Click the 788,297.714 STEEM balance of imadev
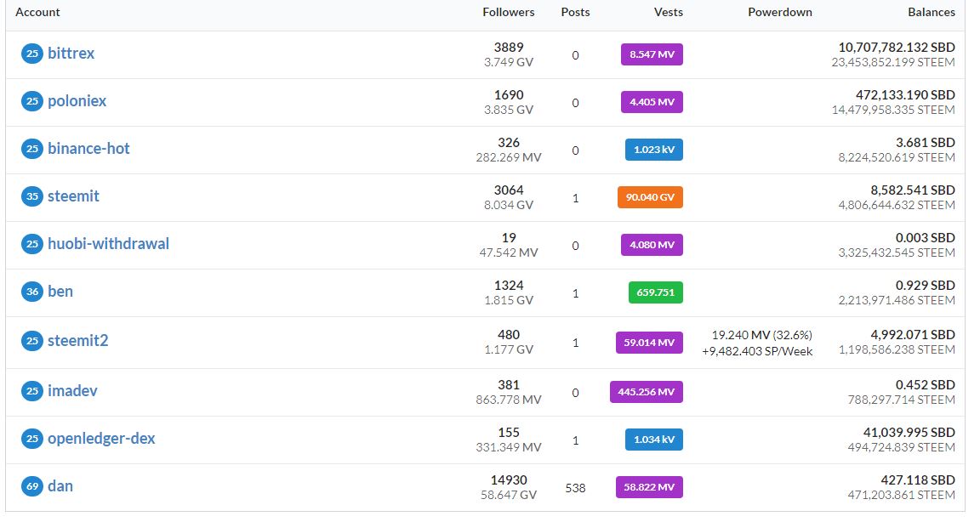Image resolution: width=980 pixels, height=522 pixels. point(901,400)
